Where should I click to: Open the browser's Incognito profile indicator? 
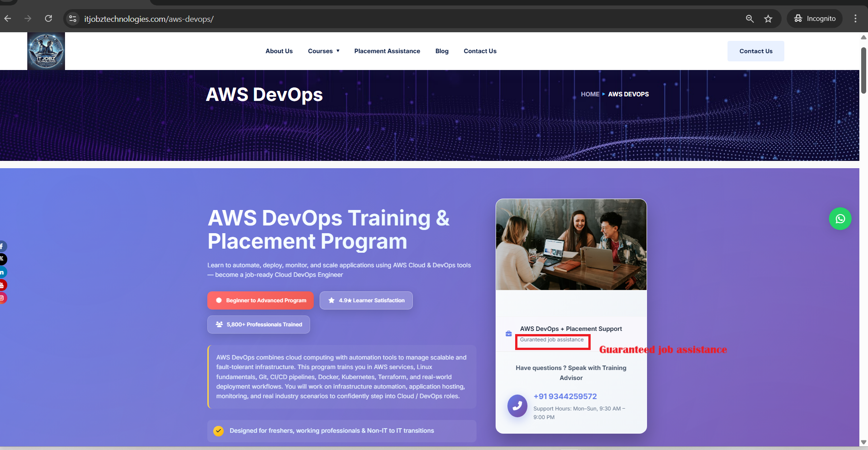[814, 19]
